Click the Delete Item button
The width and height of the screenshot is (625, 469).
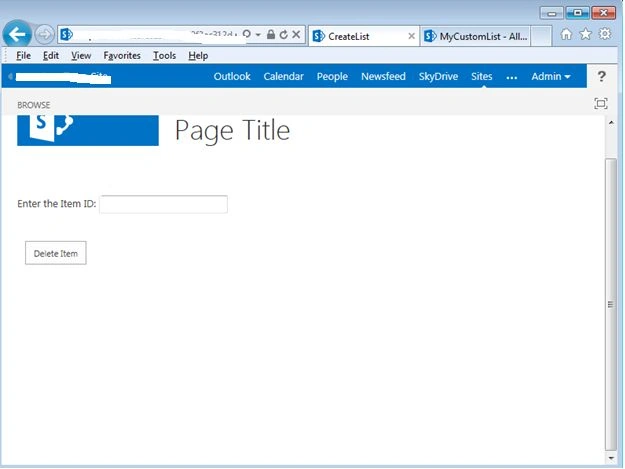point(56,253)
